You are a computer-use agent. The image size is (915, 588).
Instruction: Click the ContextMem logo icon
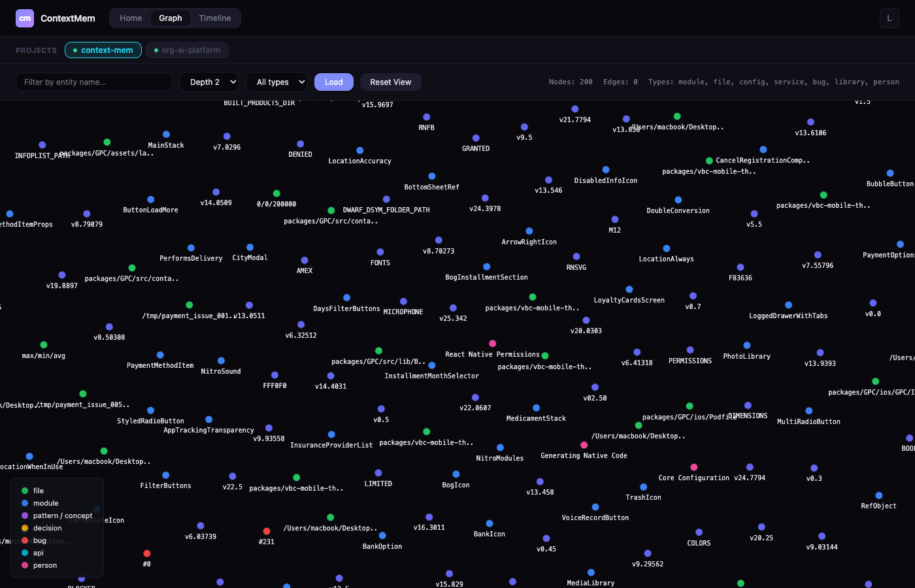[x=25, y=18]
